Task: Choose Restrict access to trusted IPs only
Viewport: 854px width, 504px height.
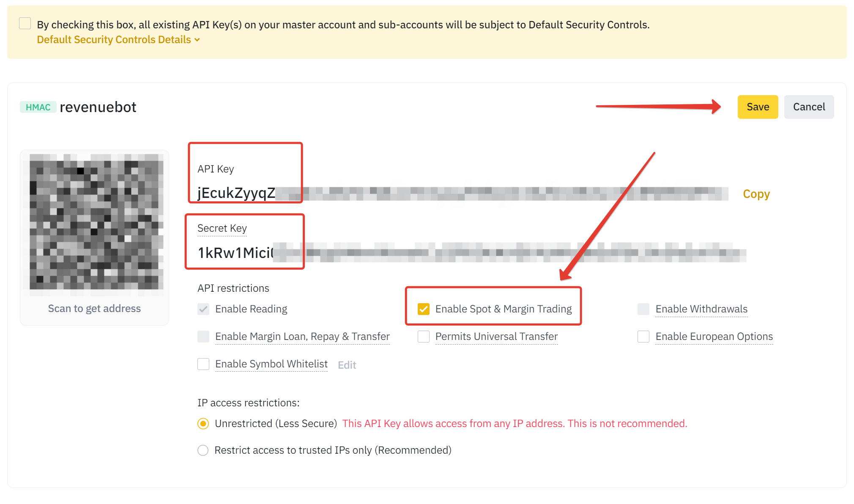Action: click(x=203, y=450)
